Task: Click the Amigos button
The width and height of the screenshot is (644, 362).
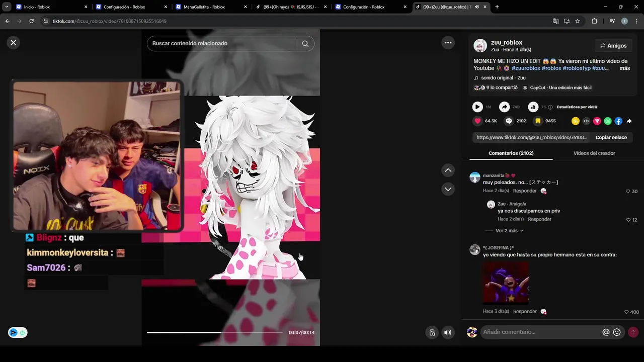Action: [x=613, y=46]
